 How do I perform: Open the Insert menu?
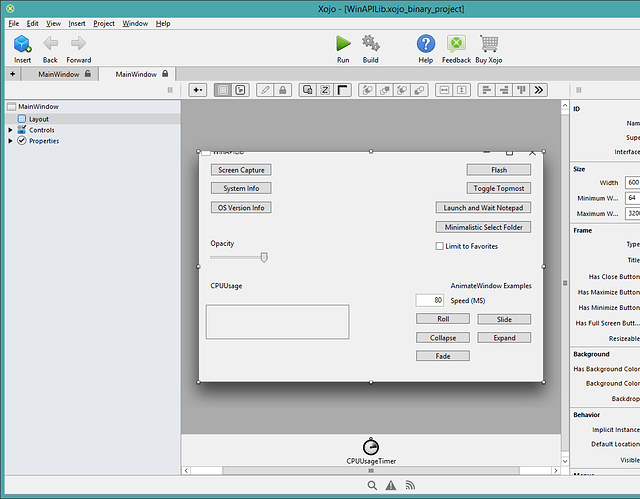pos(77,23)
